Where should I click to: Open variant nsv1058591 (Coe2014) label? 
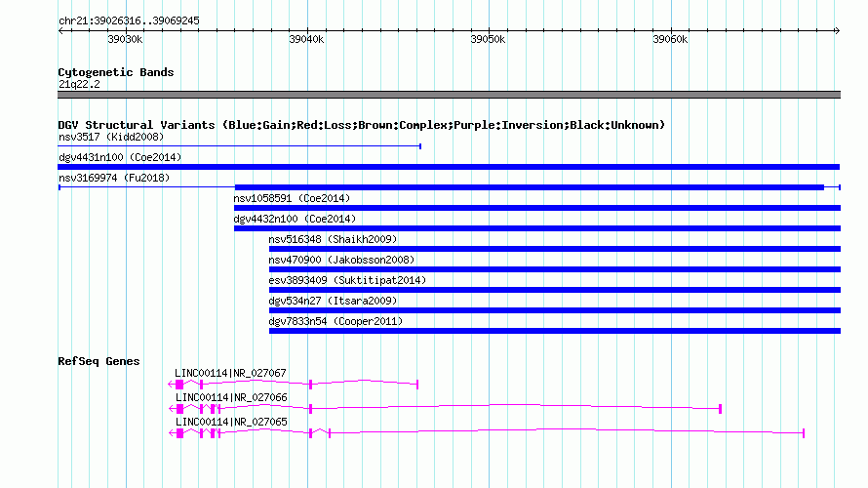[x=292, y=198]
